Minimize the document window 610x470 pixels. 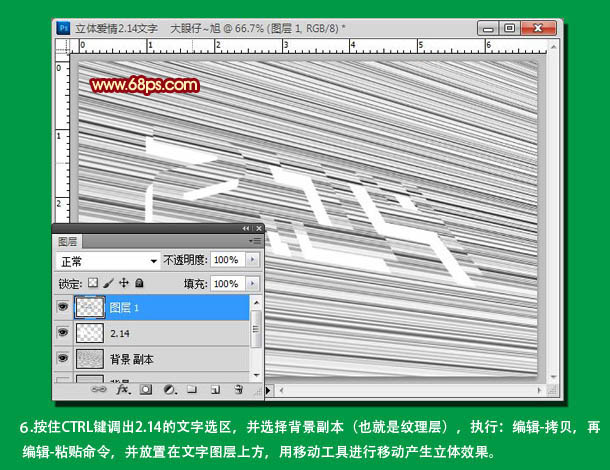pos(488,28)
